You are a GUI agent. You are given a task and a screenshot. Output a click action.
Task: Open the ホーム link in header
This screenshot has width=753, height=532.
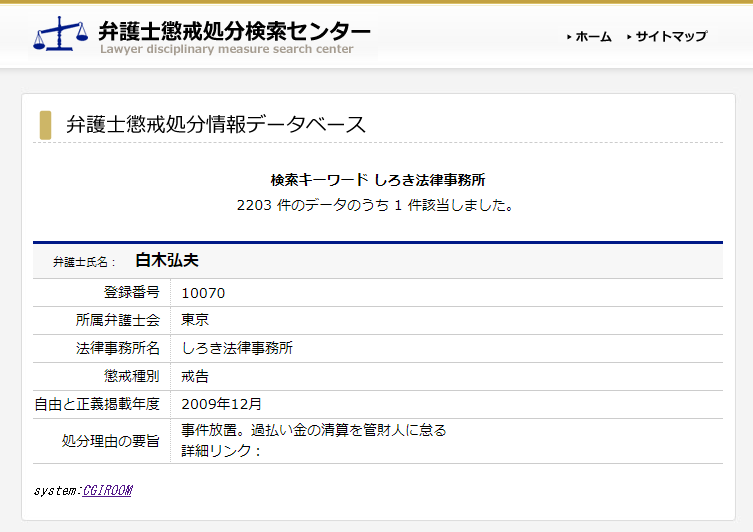593,36
